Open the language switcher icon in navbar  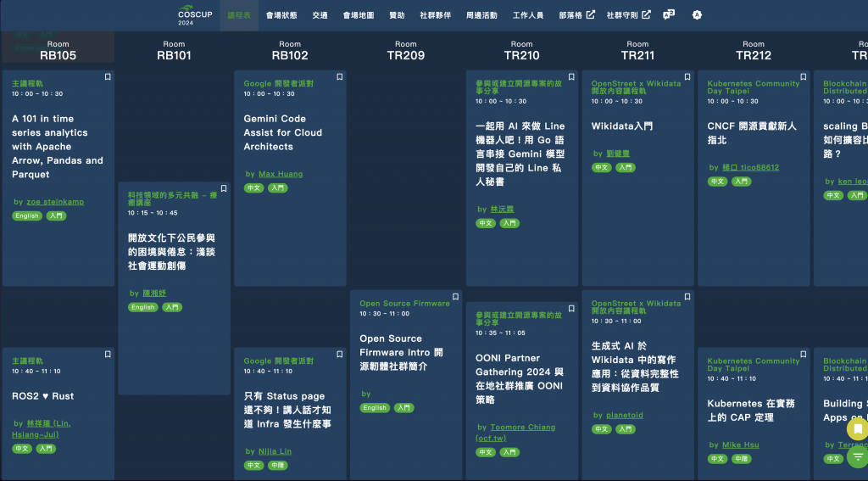669,15
